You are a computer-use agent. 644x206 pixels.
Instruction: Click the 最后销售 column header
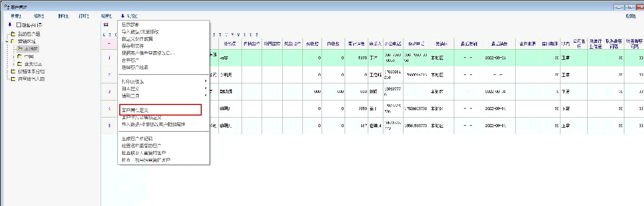coord(496,44)
